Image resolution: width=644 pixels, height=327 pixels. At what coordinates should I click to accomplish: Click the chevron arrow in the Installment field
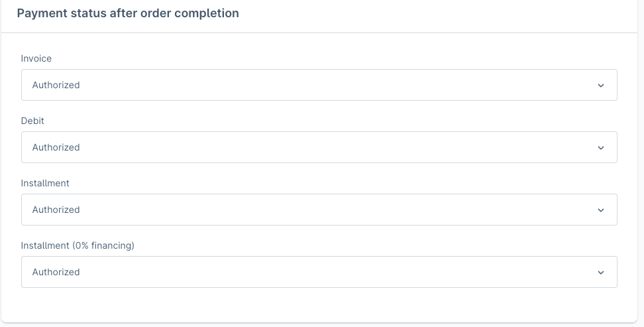coord(600,210)
